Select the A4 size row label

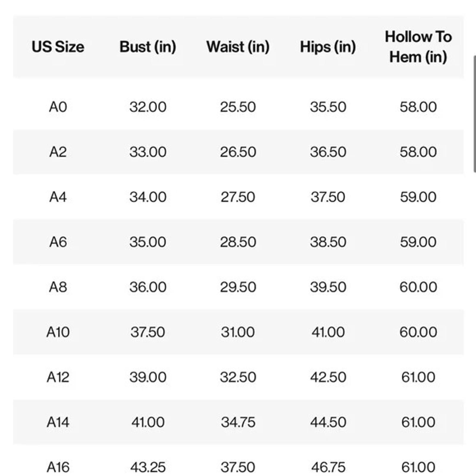(x=58, y=197)
